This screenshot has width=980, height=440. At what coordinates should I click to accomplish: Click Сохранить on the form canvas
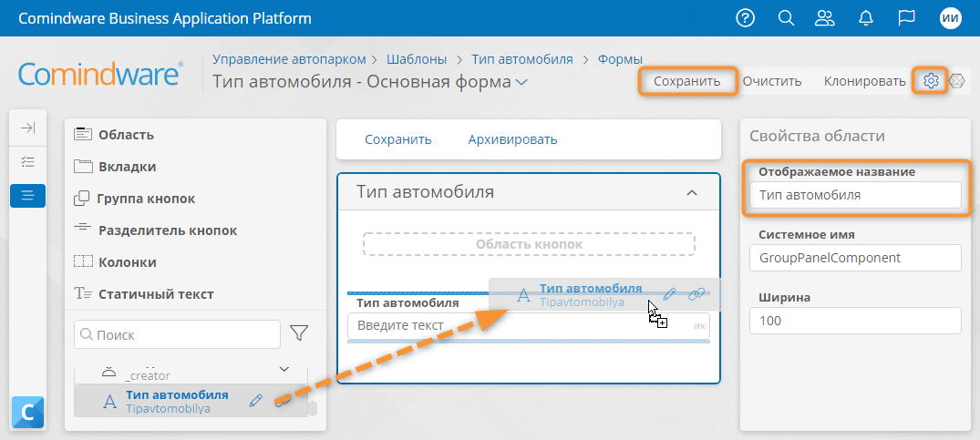pyautogui.click(x=398, y=139)
